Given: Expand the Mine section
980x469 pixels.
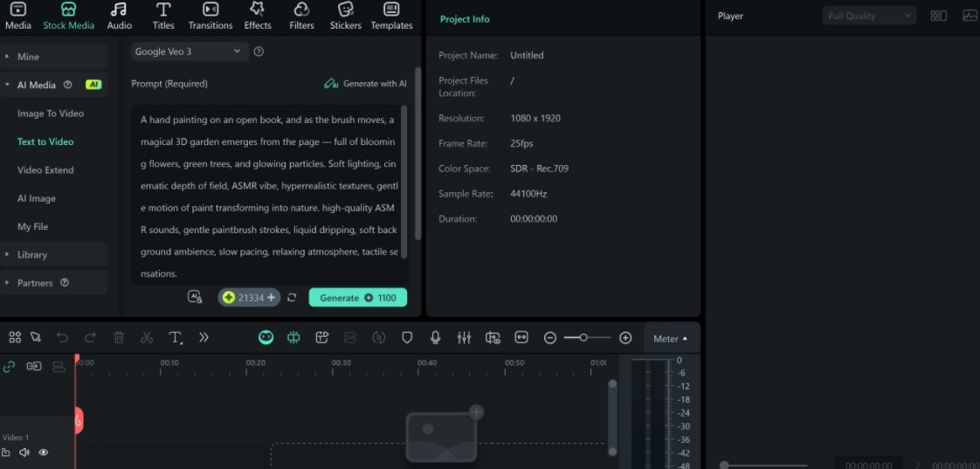Looking at the screenshot, I should pos(54,56).
